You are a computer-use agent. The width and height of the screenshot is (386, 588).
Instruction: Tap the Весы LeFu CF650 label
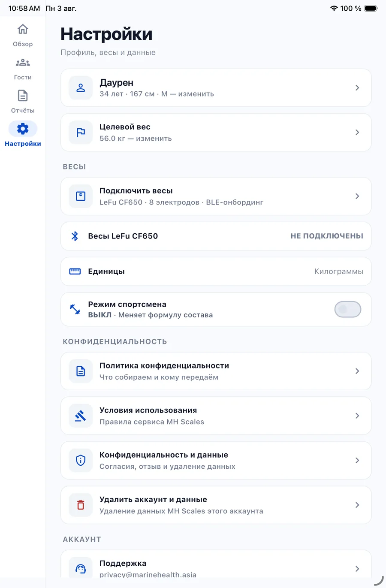pos(123,236)
